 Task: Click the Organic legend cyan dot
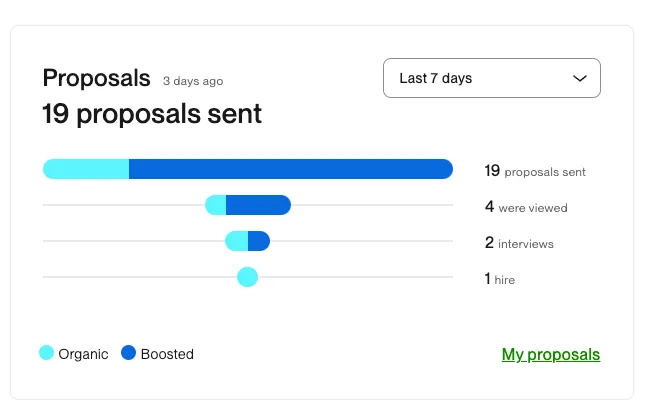(47, 353)
